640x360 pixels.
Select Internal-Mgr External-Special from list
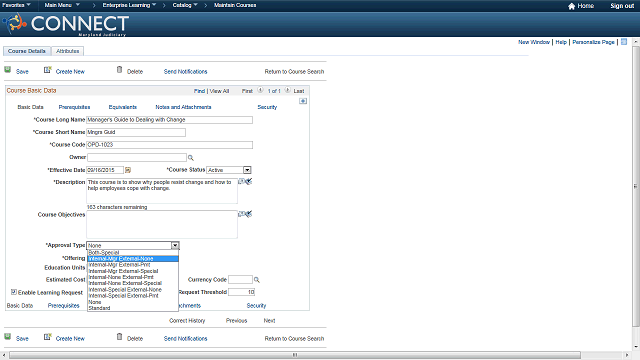click(x=123, y=271)
